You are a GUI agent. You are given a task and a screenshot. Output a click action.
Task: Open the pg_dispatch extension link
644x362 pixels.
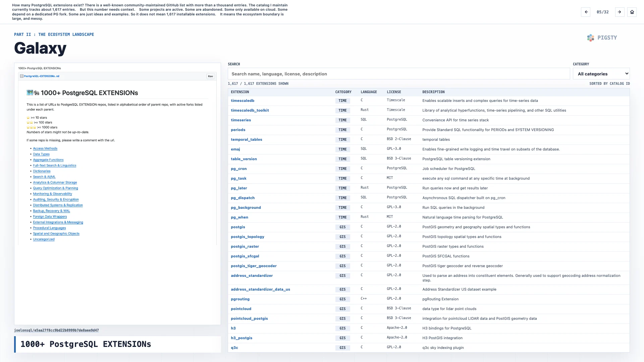click(243, 198)
